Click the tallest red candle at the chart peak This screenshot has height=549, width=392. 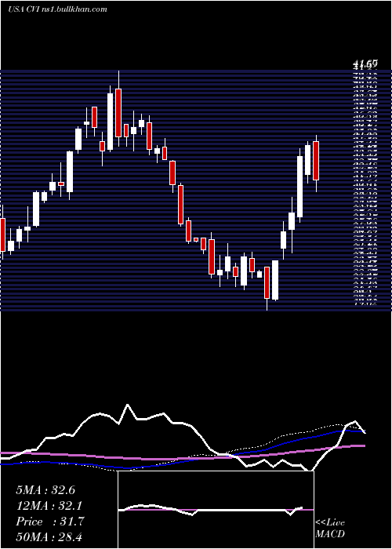click(118, 113)
